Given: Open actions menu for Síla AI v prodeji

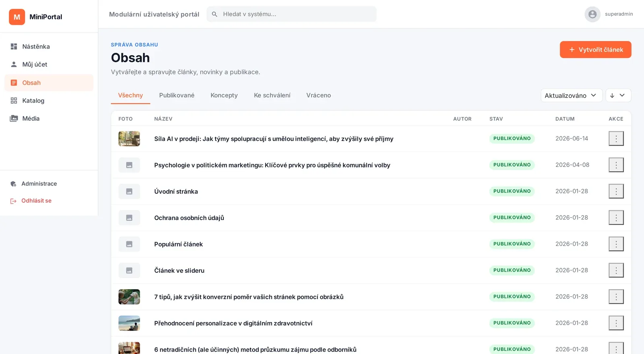Looking at the screenshot, I should [616, 138].
